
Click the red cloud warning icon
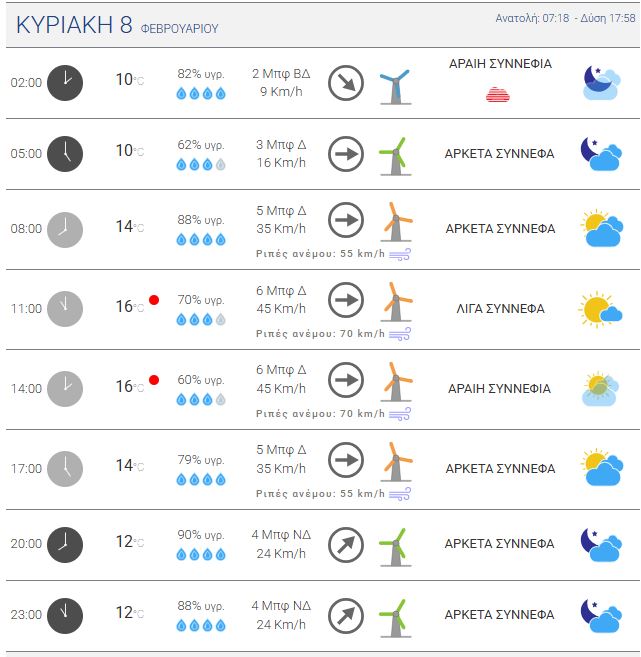tap(498, 94)
